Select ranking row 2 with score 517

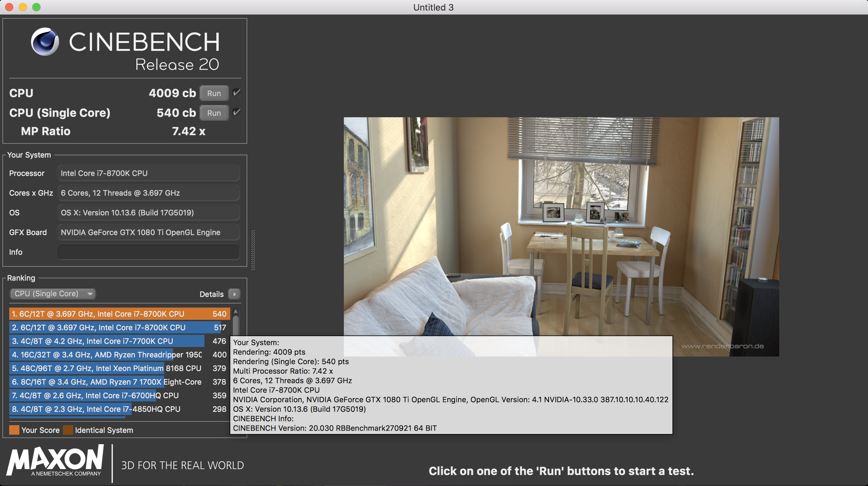click(x=120, y=328)
